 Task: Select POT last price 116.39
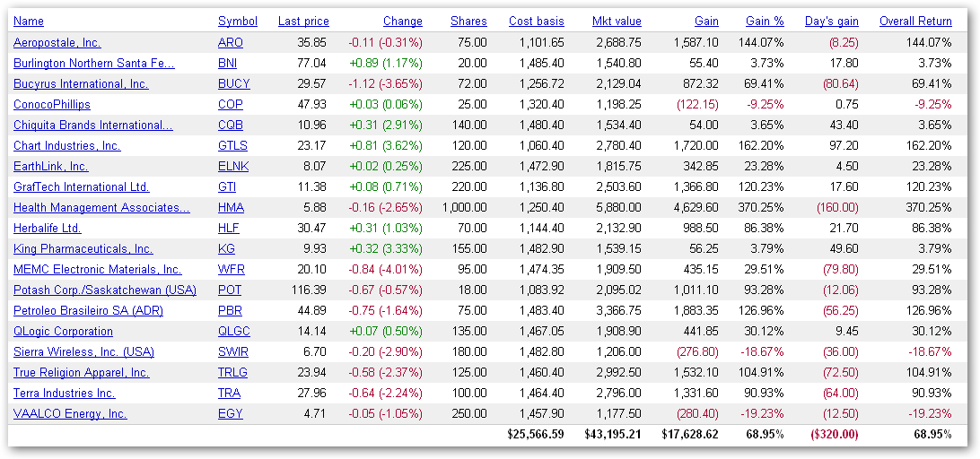[x=310, y=290]
